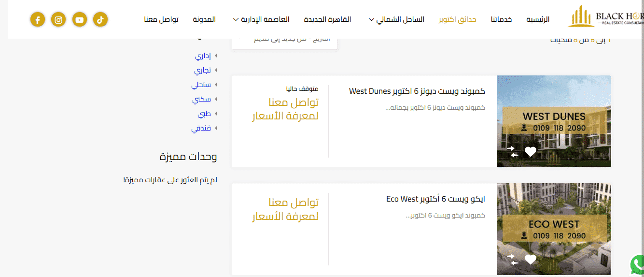Open the فندقي category link
The image size is (644, 277).
click(x=201, y=129)
